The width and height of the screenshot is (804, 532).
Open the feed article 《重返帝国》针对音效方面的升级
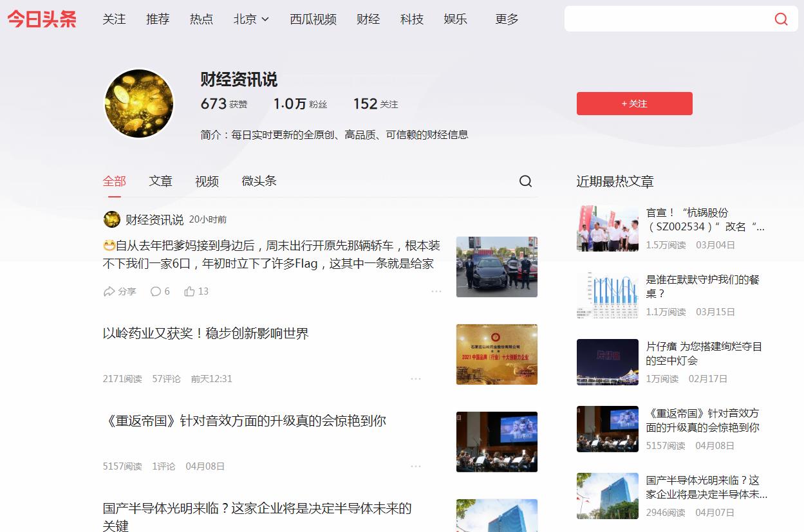click(x=245, y=421)
